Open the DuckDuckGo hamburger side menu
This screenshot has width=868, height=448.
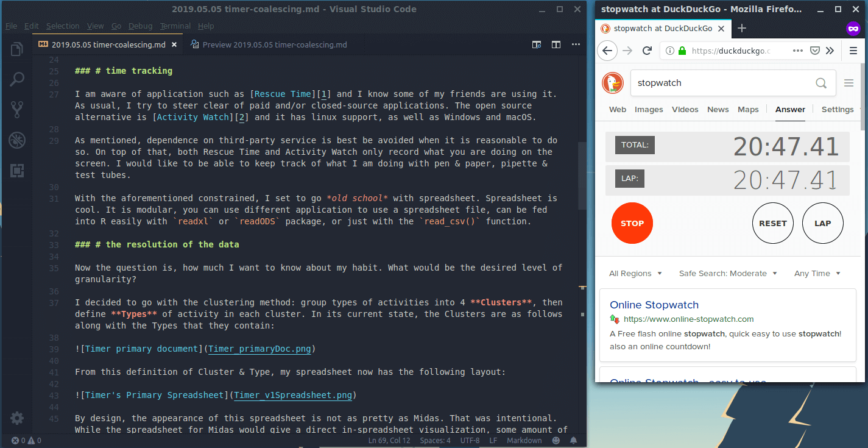[849, 83]
